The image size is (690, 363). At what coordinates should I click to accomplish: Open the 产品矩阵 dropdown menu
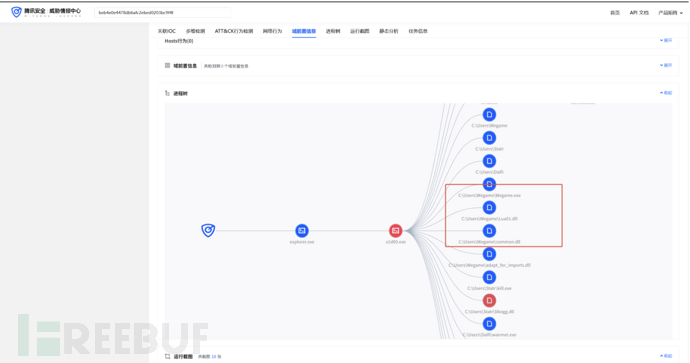[670, 13]
